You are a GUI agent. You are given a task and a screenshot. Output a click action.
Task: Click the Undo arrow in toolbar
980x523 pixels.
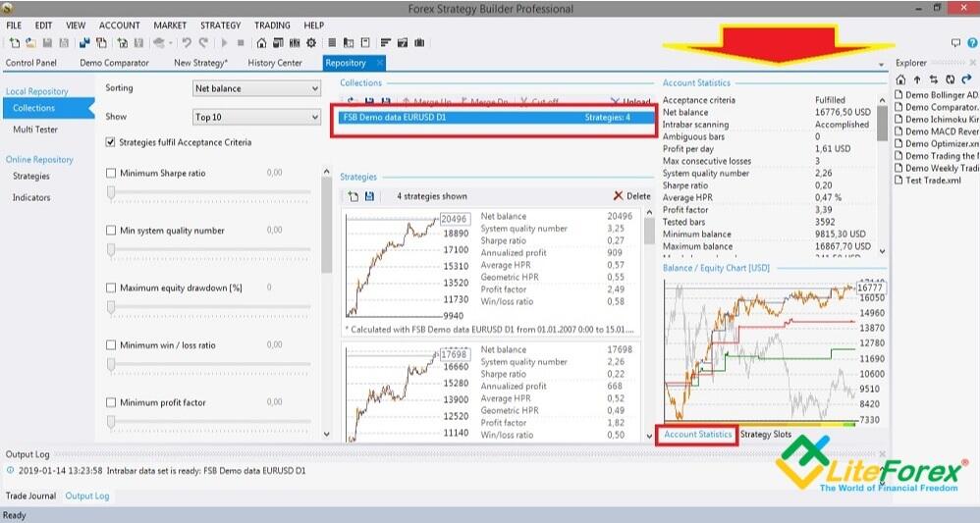[x=187, y=42]
